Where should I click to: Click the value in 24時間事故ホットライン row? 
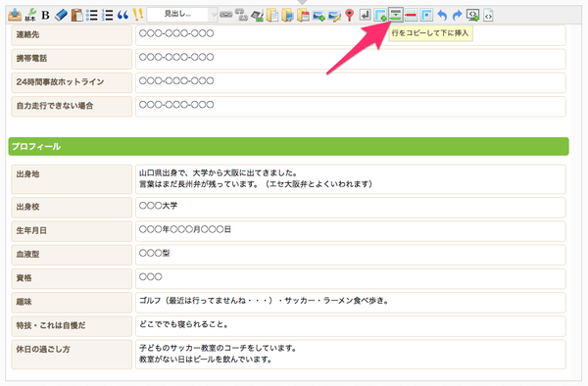176,80
